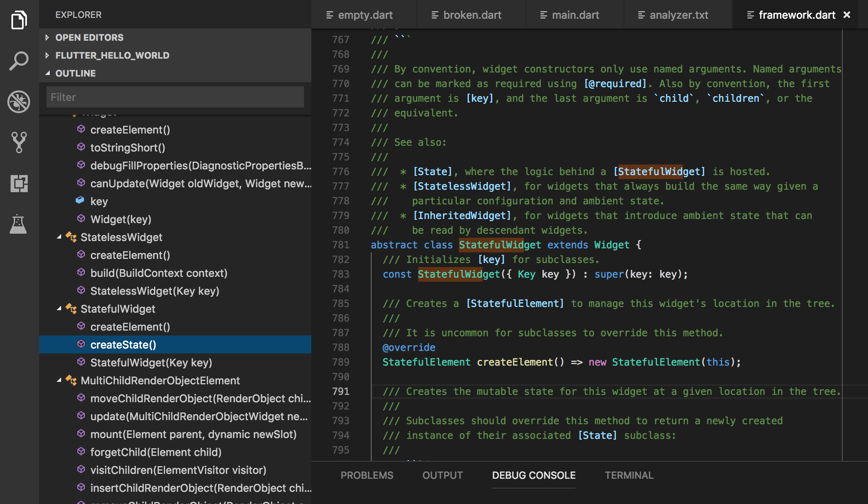
Task: Collapse the MultiChildRenderObjectElement node
Action: (x=60, y=380)
